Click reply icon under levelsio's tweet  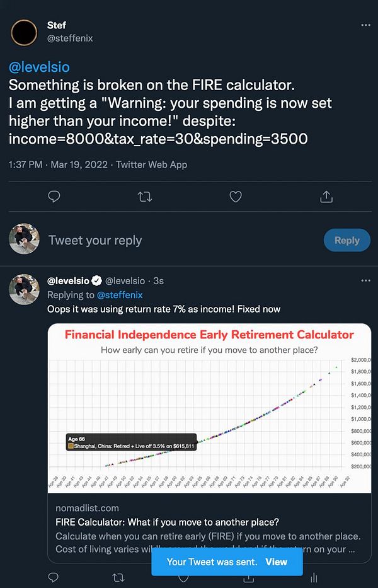coord(54,577)
